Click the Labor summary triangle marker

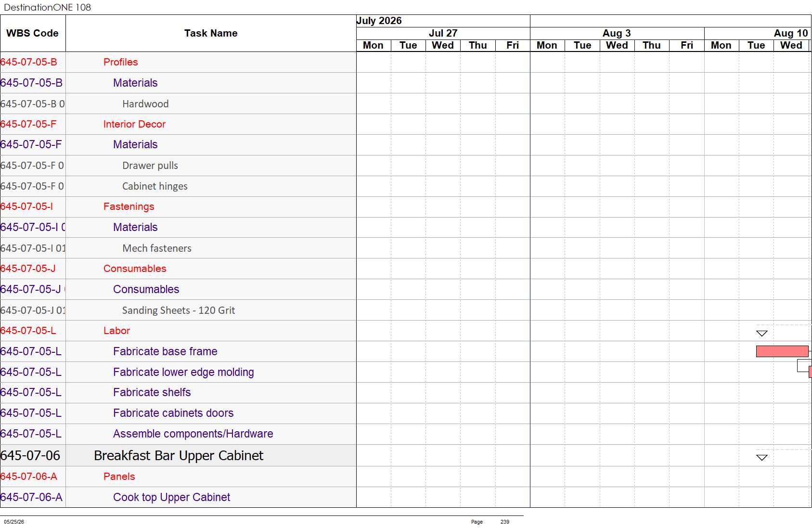(761, 333)
